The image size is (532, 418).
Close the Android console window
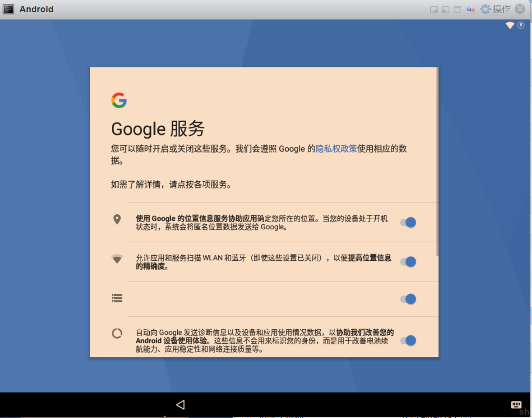[x=520, y=9]
